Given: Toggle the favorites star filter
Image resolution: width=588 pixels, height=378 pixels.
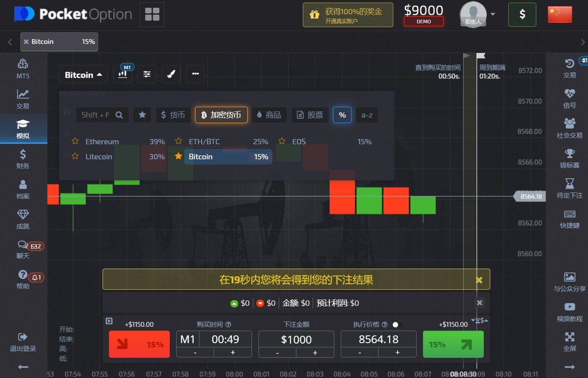Looking at the screenshot, I should click(142, 115).
